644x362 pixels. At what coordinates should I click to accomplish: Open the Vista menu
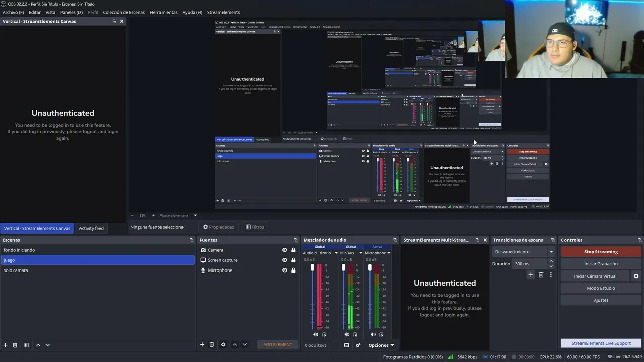coord(50,12)
